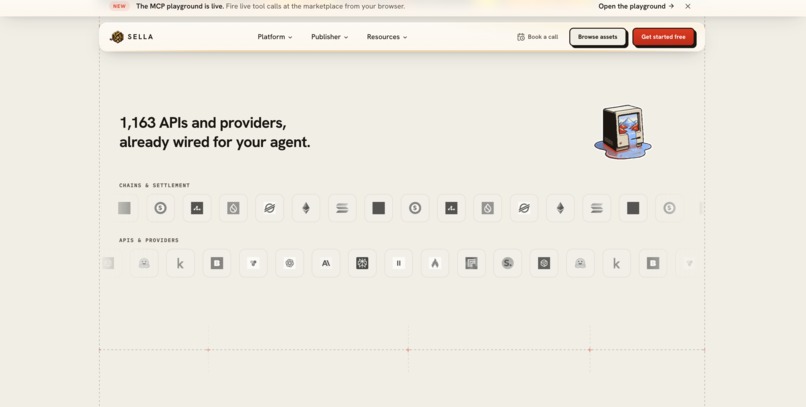Click the SELLA logo
Viewport: 806px width, 407px height.
coord(132,37)
